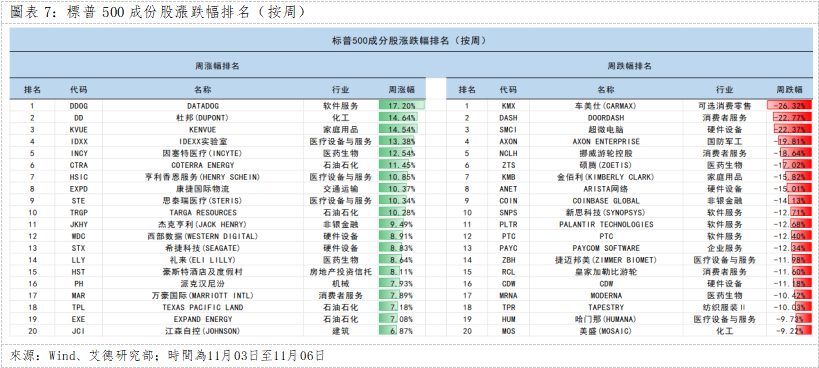Click the 杜邦(DUPONT) name cell
Image resolution: width=819 pixels, height=368 pixels.
click(203, 117)
